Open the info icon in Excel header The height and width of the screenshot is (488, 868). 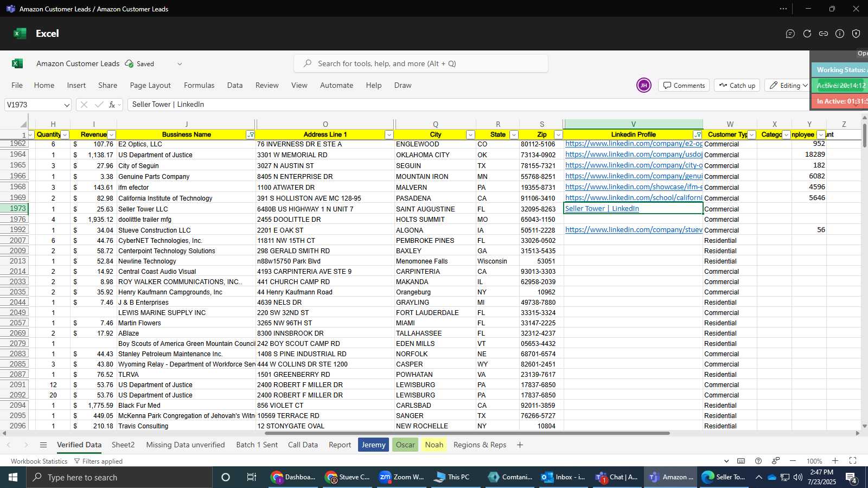[840, 34]
